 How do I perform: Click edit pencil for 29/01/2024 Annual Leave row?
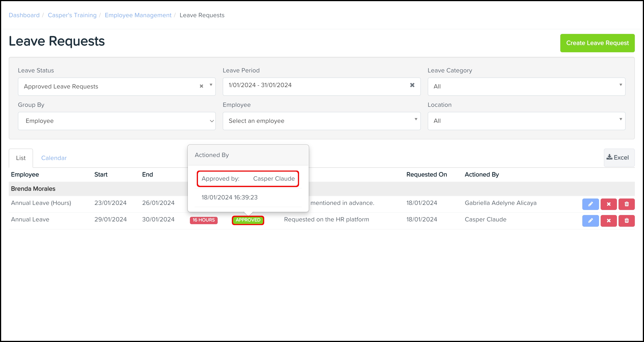coord(590,221)
